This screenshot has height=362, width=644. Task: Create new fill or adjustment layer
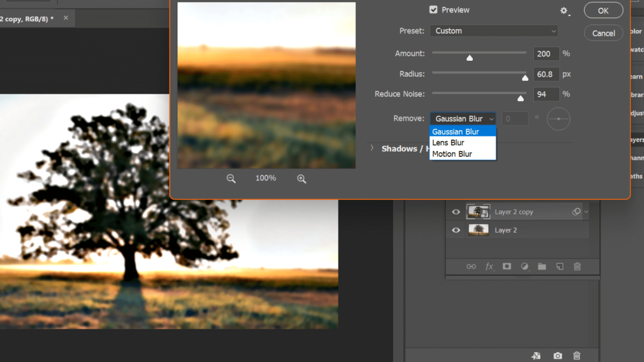(525, 266)
